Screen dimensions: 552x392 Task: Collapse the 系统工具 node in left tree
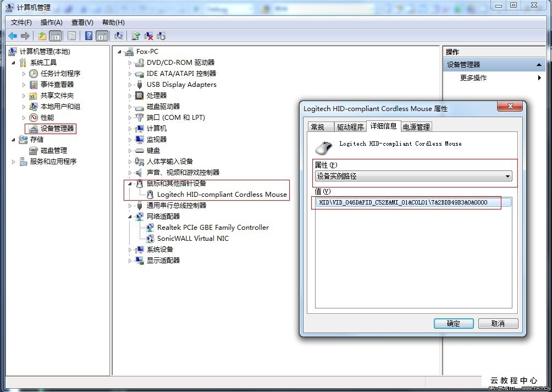(x=13, y=63)
